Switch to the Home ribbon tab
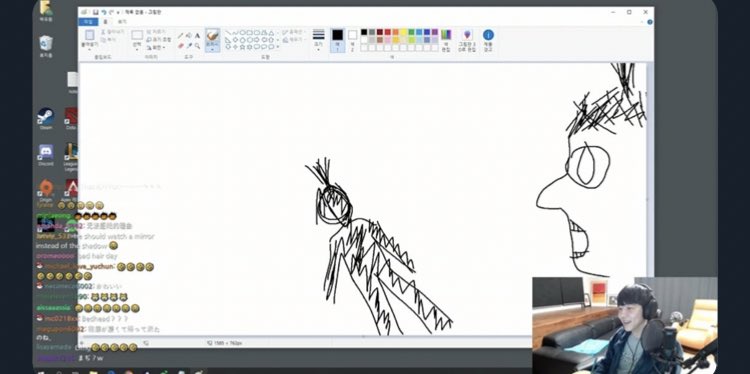The height and width of the screenshot is (374, 750). click(x=105, y=22)
